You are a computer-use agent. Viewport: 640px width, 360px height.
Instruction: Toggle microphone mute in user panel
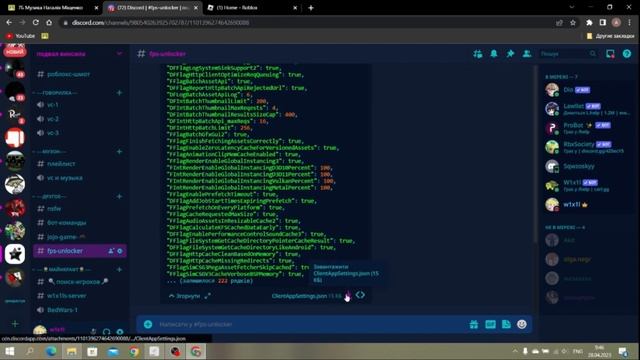click(x=93, y=331)
